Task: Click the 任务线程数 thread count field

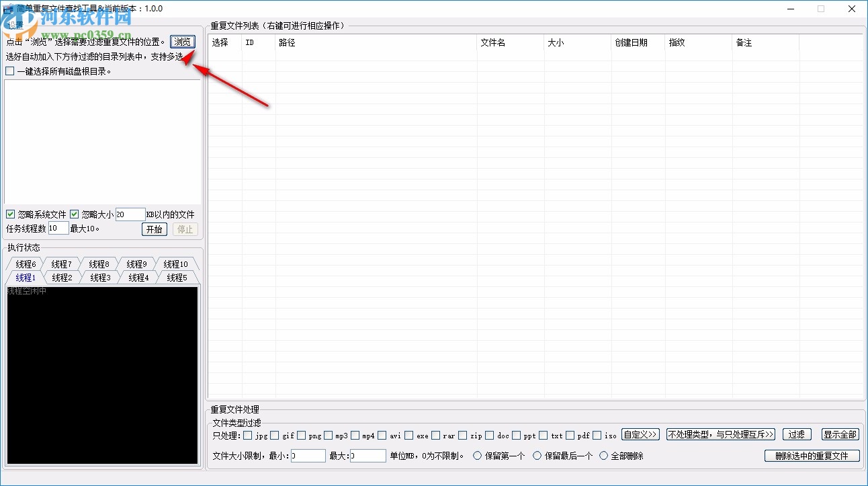Action: click(x=58, y=228)
